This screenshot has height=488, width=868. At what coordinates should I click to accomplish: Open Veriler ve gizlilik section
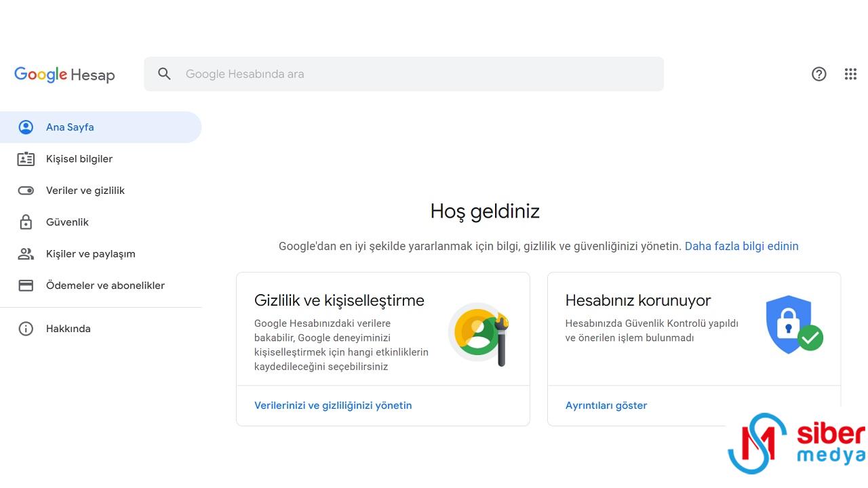click(100, 190)
